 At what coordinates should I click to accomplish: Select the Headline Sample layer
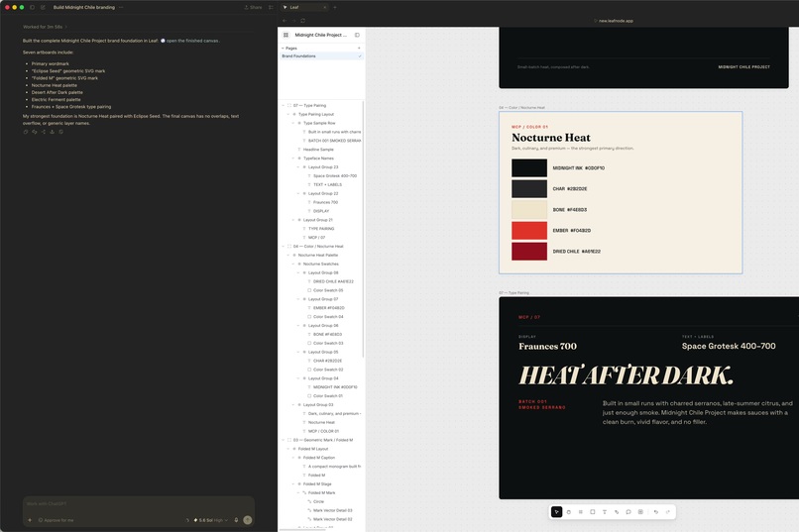click(318, 150)
